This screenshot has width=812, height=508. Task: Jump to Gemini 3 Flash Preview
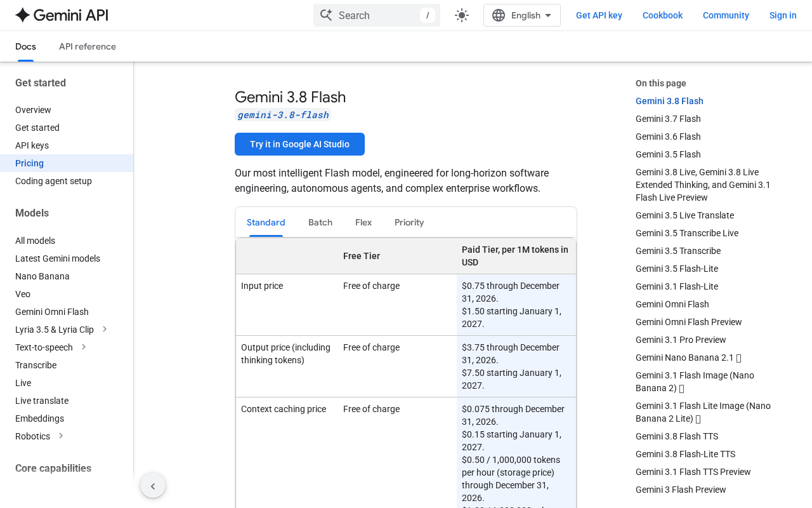point(681,490)
